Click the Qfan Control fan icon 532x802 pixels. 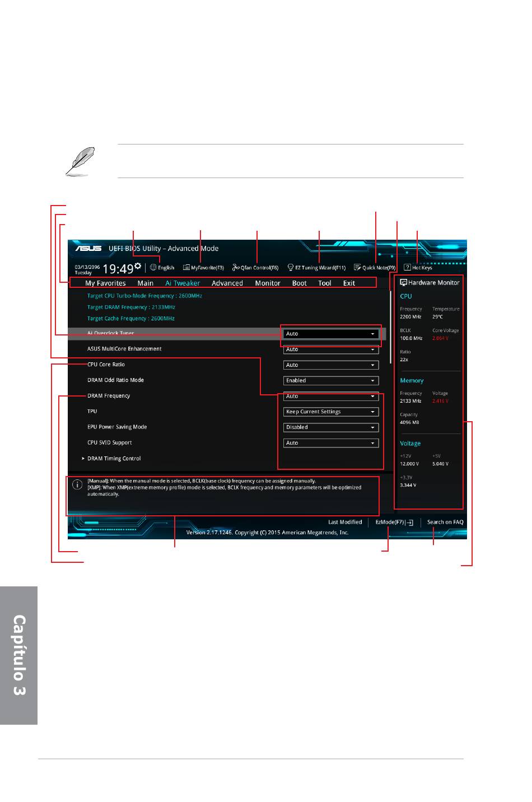(x=236, y=268)
